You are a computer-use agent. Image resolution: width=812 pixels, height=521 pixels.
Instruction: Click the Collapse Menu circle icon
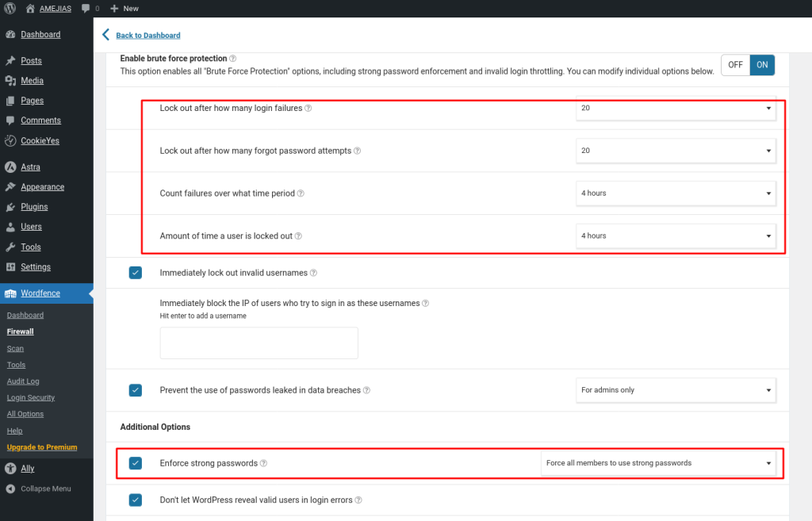(x=10, y=488)
